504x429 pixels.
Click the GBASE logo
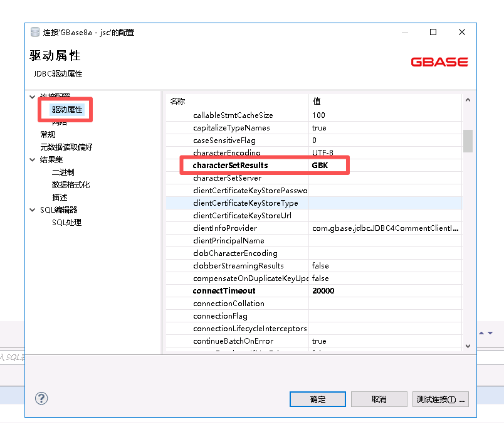point(439,61)
